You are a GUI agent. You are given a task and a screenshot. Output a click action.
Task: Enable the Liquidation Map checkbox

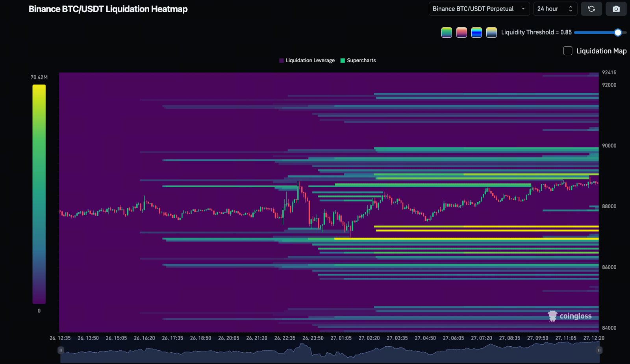click(x=567, y=51)
